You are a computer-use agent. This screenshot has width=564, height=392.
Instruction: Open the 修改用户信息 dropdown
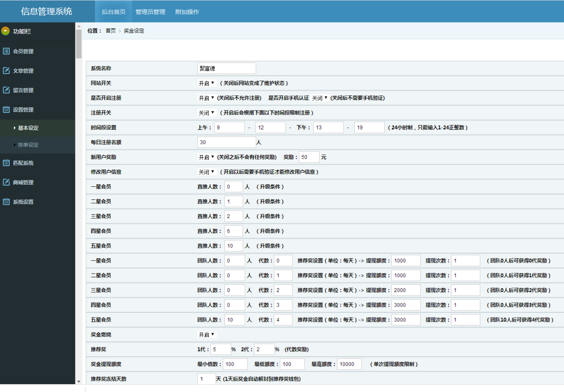coord(207,172)
